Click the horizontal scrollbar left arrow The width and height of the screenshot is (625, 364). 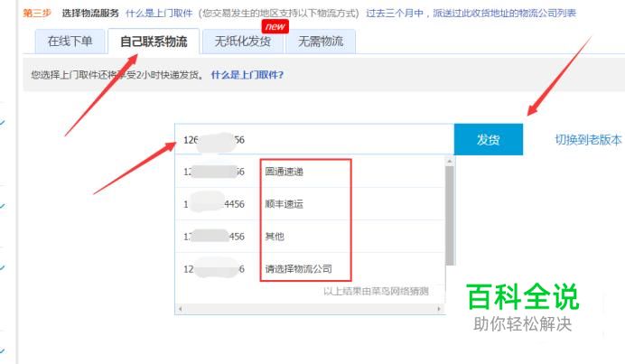pos(180,309)
